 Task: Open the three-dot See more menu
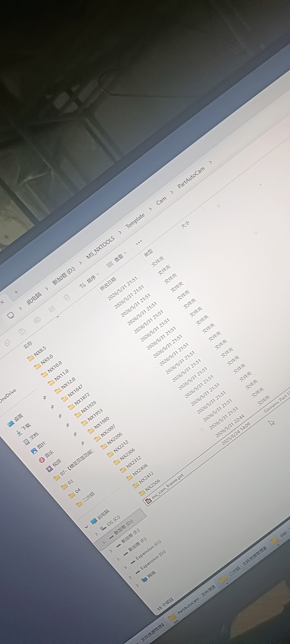tap(139, 243)
